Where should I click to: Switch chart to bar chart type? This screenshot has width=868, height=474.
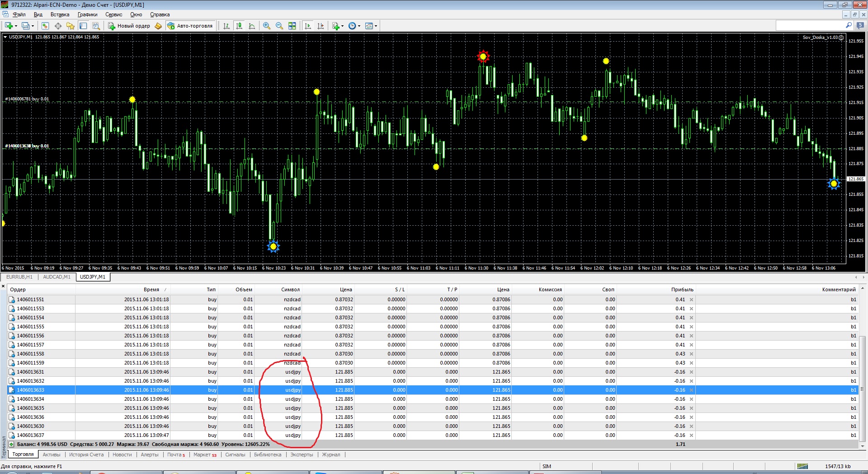[226, 26]
